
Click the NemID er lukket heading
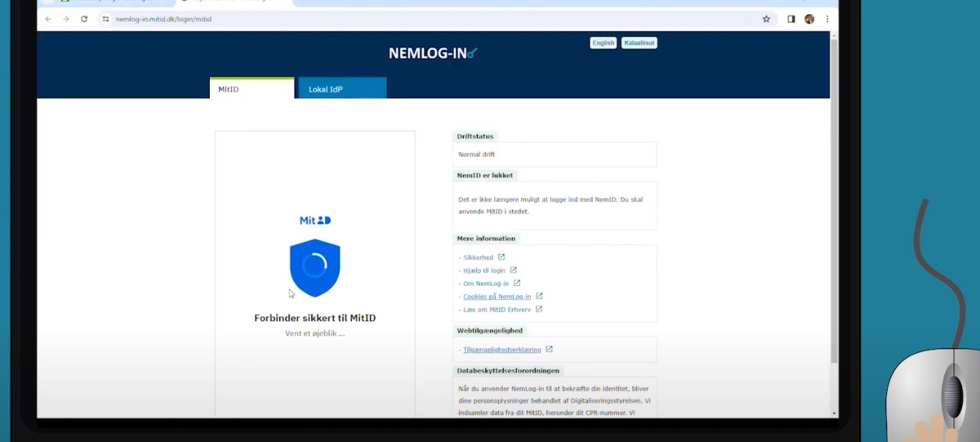point(485,175)
